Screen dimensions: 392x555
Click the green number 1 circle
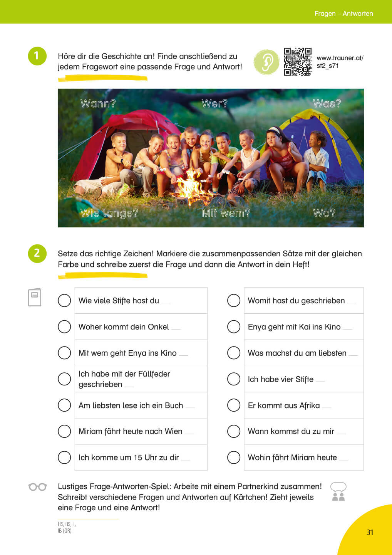click(37, 56)
